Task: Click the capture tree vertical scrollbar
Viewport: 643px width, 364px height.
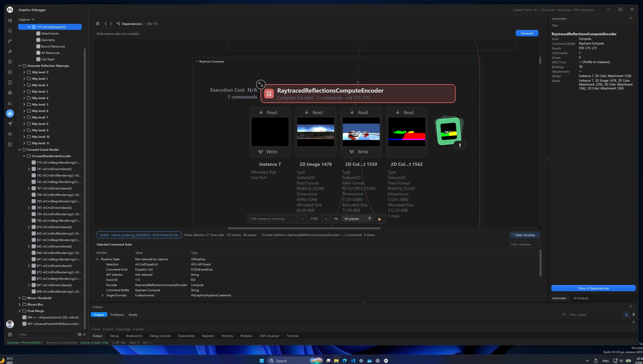Action: [85, 189]
